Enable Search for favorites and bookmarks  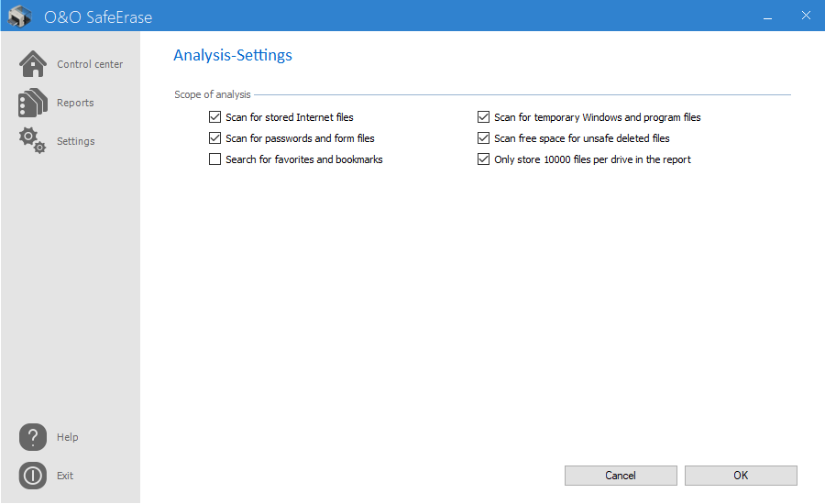[214, 159]
